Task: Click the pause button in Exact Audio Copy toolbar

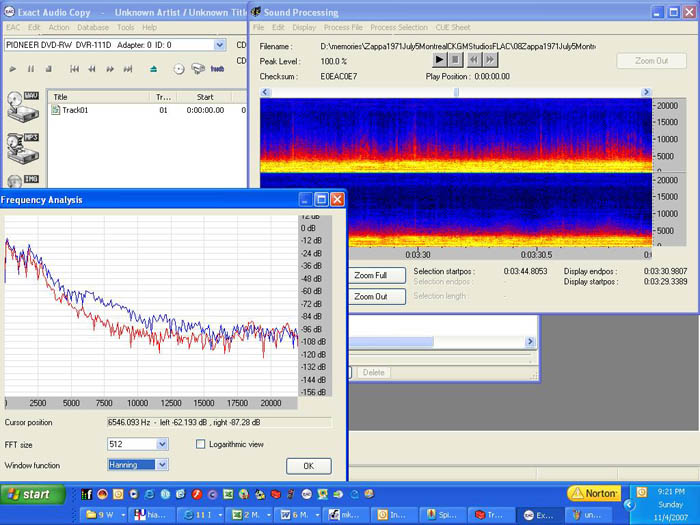Action: (31, 69)
